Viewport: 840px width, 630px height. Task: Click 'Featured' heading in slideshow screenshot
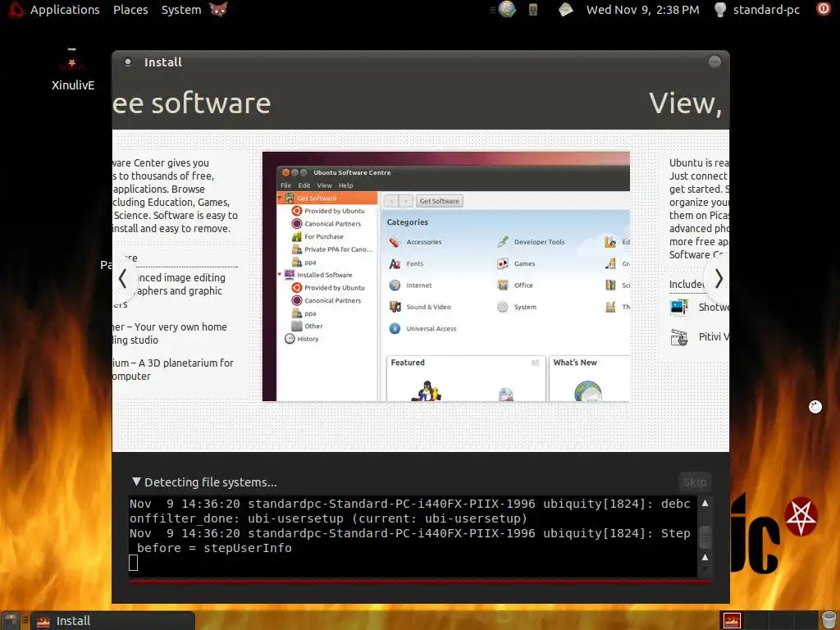(408, 363)
